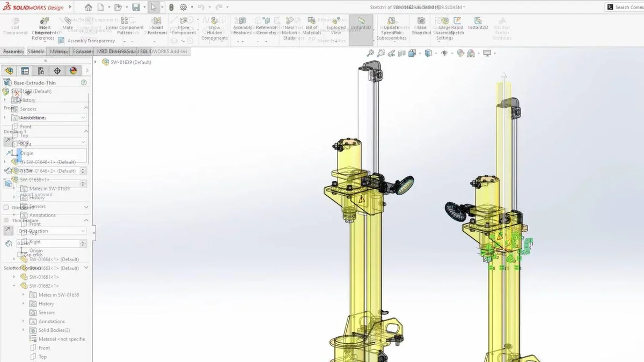Toggle the Instant3D button

tap(361, 24)
